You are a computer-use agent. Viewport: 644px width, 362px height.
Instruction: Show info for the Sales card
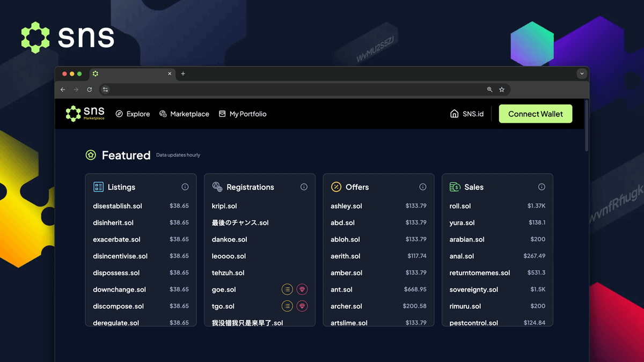[x=541, y=187]
